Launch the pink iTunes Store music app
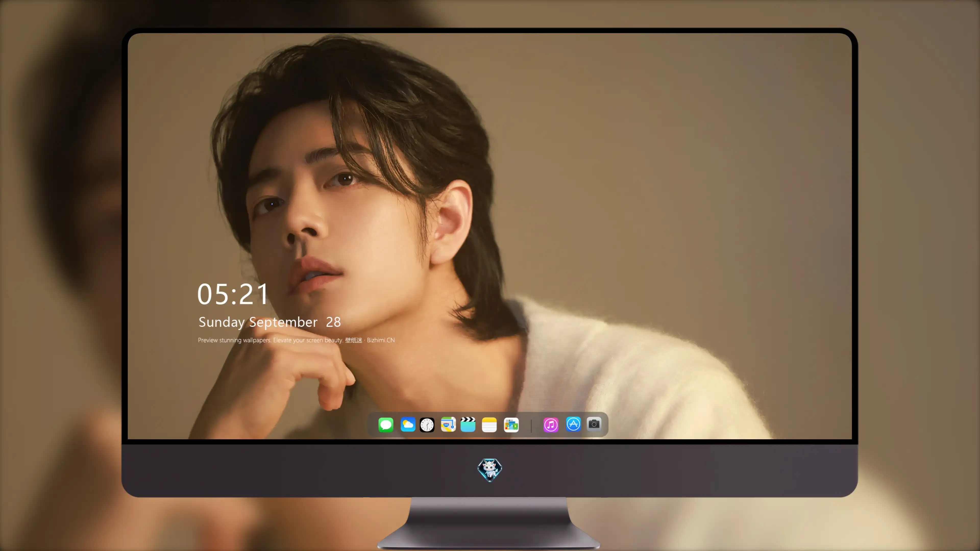The image size is (980, 551). 550,424
